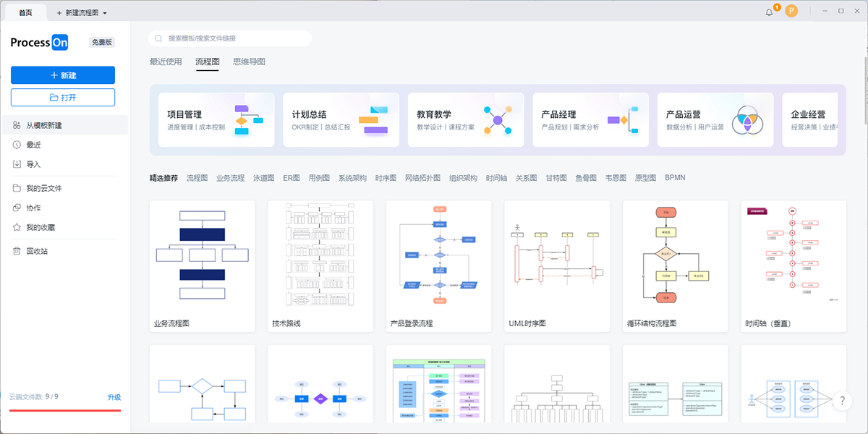
Task: Select the 泳道图 category filter
Action: (263, 176)
